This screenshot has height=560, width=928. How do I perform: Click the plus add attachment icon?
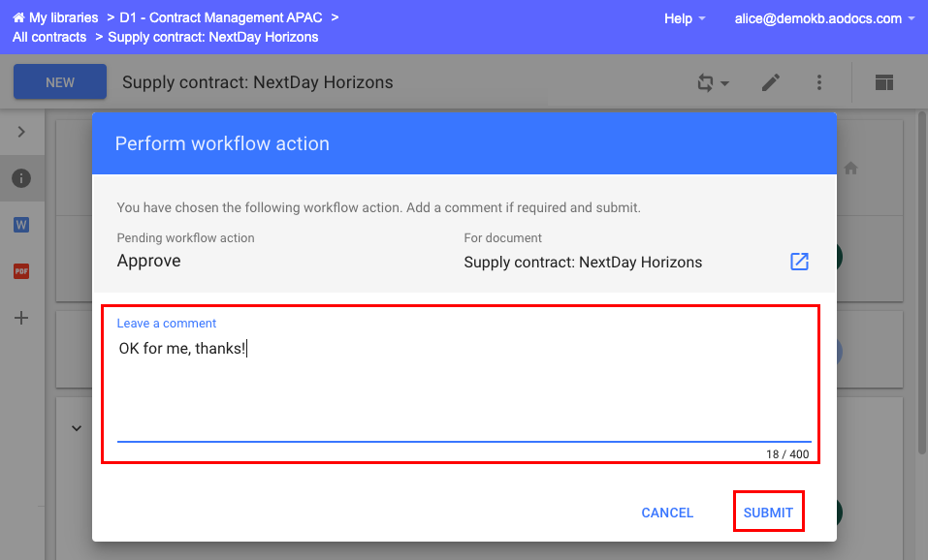[x=21, y=318]
